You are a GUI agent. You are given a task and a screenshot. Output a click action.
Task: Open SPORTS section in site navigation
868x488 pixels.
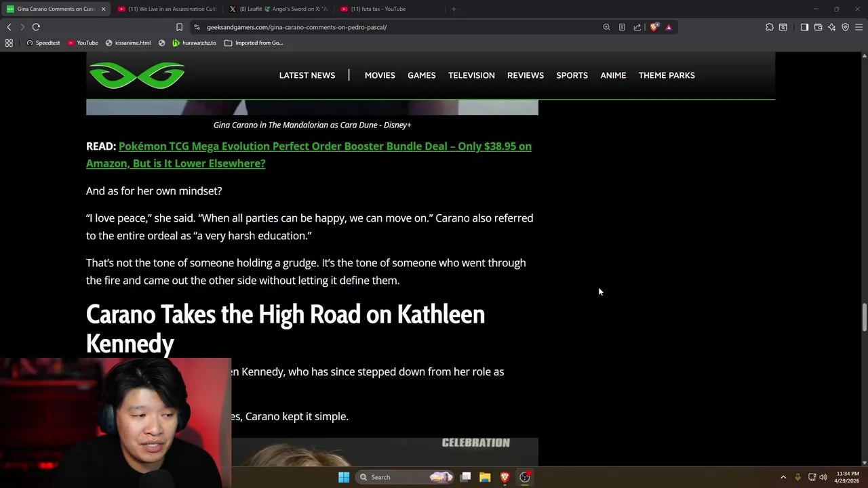[572, 75]
